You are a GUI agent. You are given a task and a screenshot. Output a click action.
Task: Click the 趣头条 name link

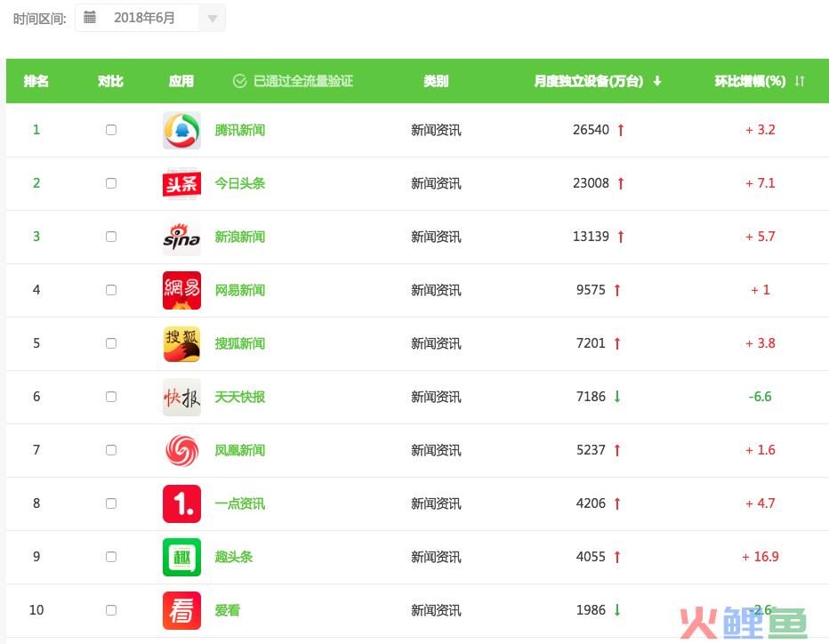pyautogui.click(x=234, y=558)
